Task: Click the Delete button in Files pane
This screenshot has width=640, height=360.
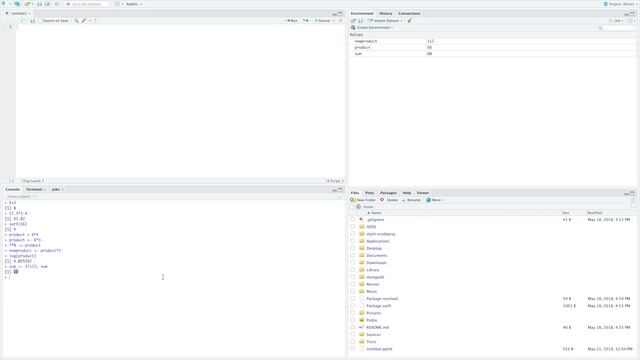Action: [389, 200]
